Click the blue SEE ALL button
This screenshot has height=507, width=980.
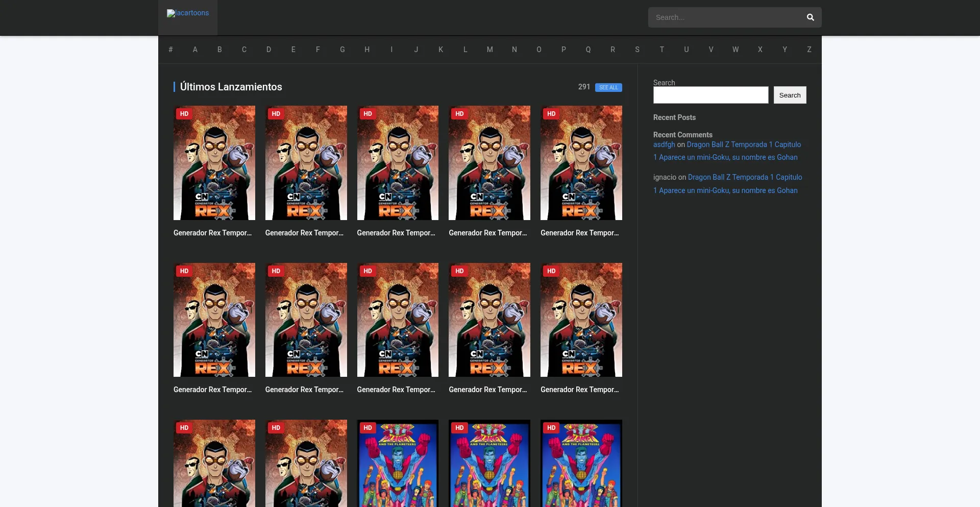[608, 87]
